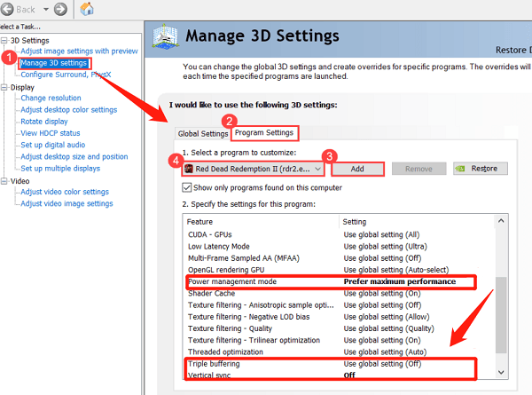
Task: Click the Forward arrow icon
Action: click(60, 9)
